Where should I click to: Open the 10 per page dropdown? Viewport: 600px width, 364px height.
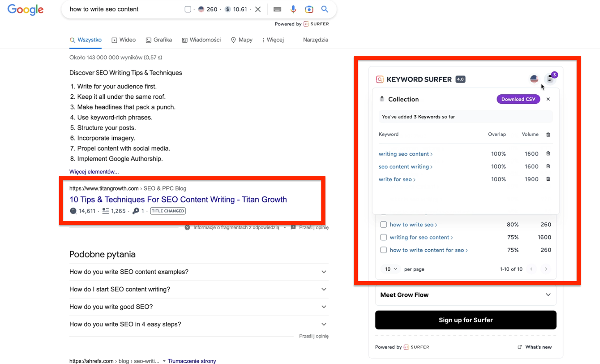coord(391,269)
